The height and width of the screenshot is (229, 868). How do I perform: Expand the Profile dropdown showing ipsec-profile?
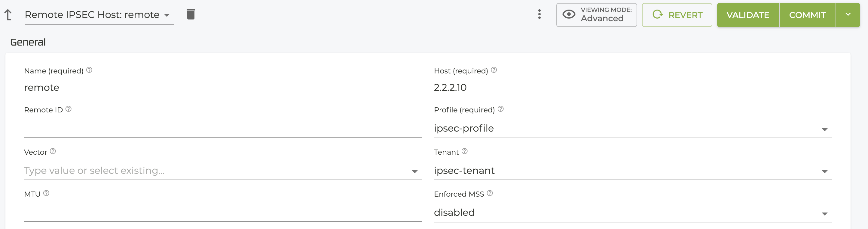[824, 129]
